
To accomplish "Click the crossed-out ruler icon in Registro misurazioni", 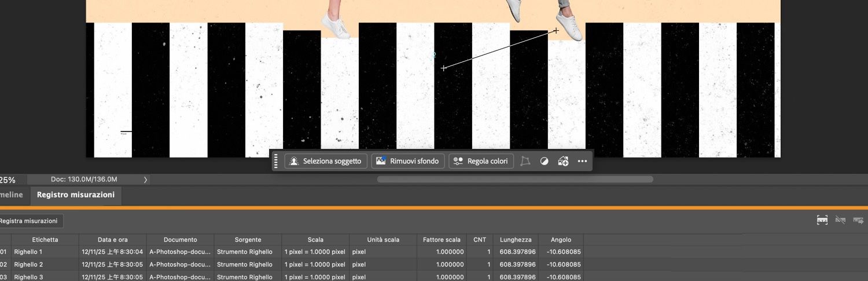I will pyautogui.click(x=840, y=220).
